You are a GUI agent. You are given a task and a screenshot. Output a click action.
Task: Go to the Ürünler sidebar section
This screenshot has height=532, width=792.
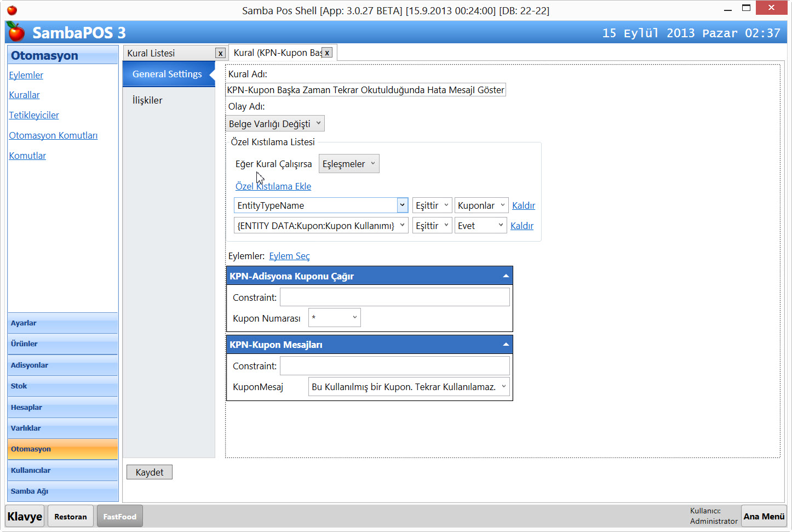[x=62, y=344]
